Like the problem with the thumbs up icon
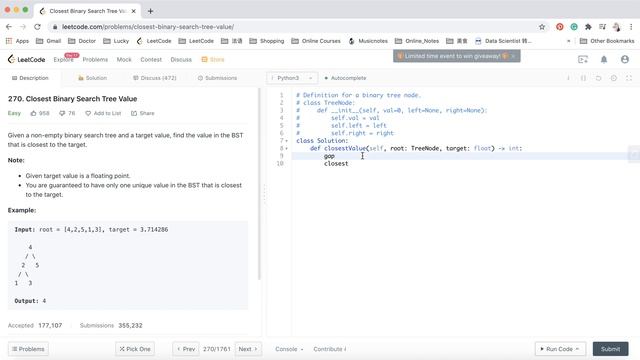Image resolution: width=640 pixels, height=360 pixels. click(x=33, y=113)
